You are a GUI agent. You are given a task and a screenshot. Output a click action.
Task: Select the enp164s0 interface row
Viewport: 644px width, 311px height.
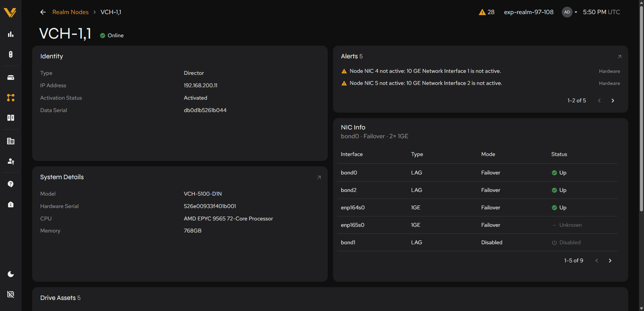click(477, 208)
